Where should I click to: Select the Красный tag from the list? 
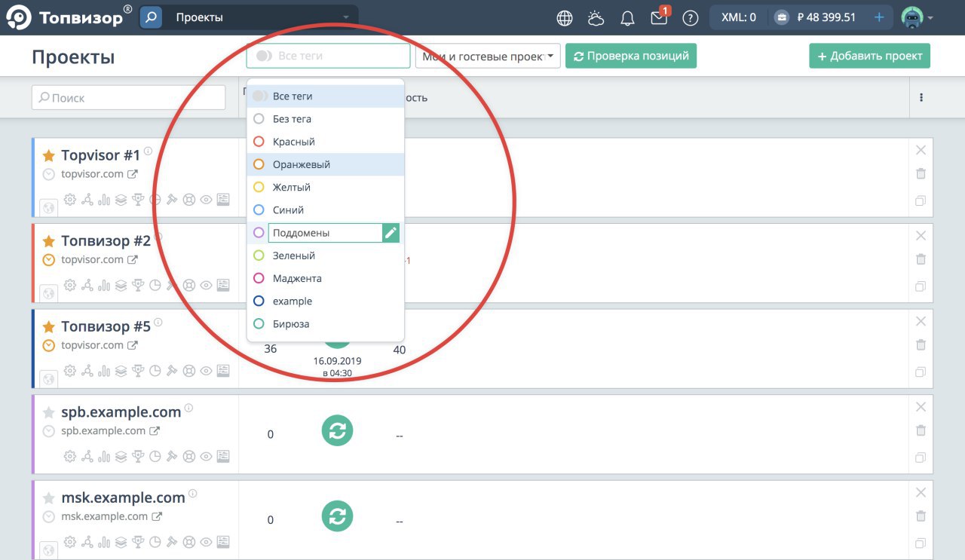(326, 142)
